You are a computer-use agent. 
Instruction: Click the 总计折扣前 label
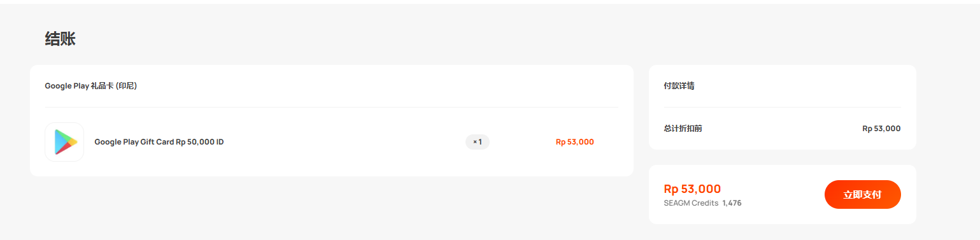pos(683,129)
